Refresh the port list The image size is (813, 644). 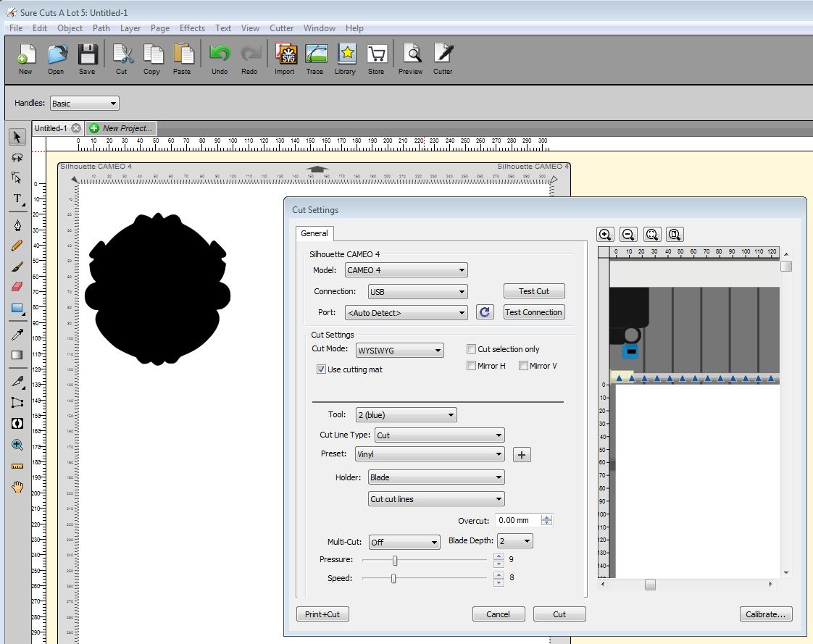(485, 312)
